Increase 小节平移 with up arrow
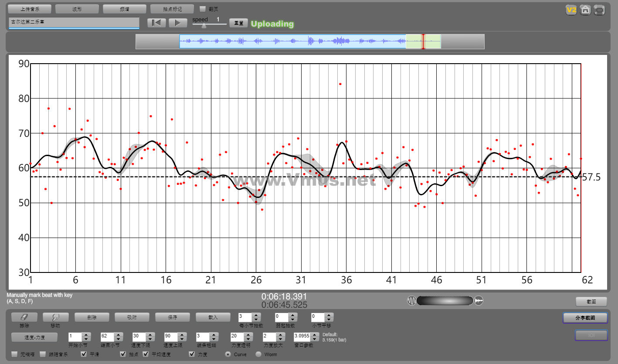This screenshot has width=618, height=364. tap(329, 315)
